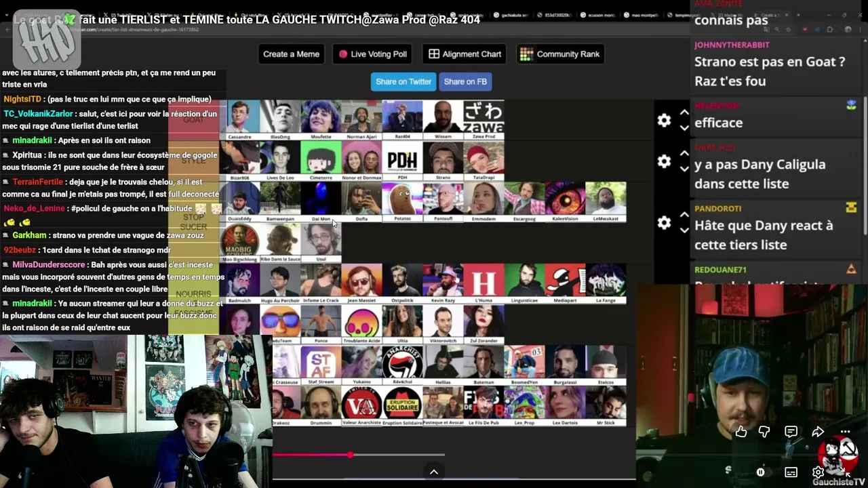Click chat username NightsITD
The width and height of the screenshot is (868, 488).
tap(22, 100)
